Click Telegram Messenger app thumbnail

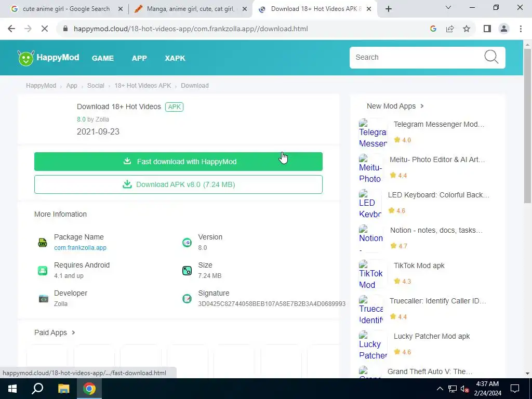373,132
